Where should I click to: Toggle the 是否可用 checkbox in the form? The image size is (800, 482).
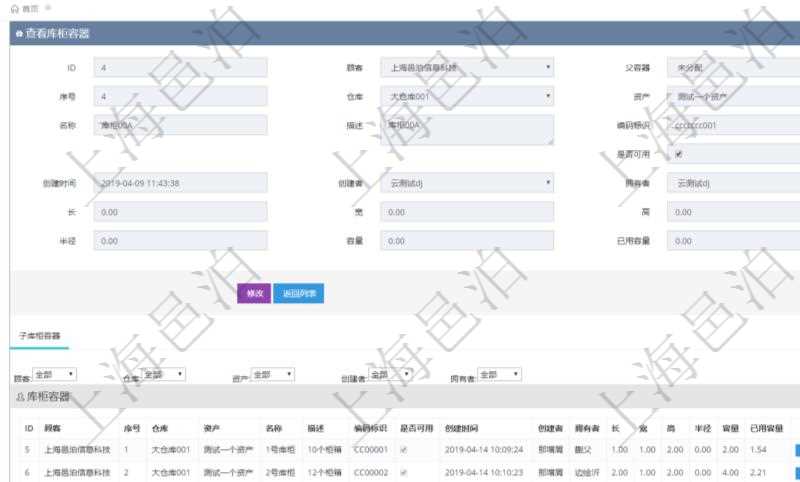(x=679, y=154)
